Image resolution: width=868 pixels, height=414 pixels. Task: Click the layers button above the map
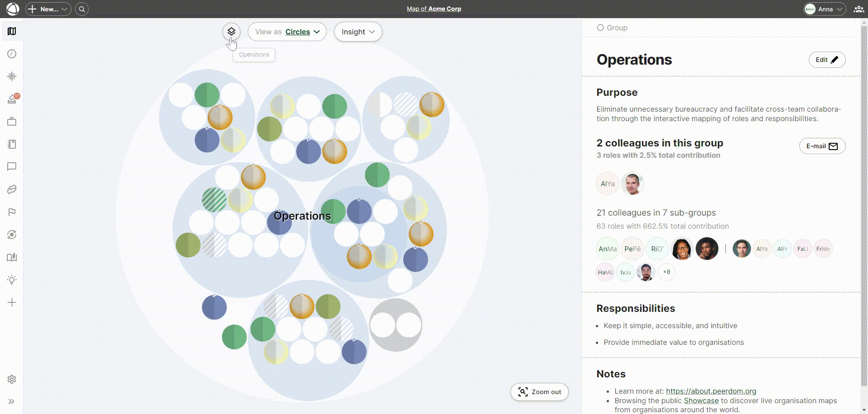tap(231, 32)
